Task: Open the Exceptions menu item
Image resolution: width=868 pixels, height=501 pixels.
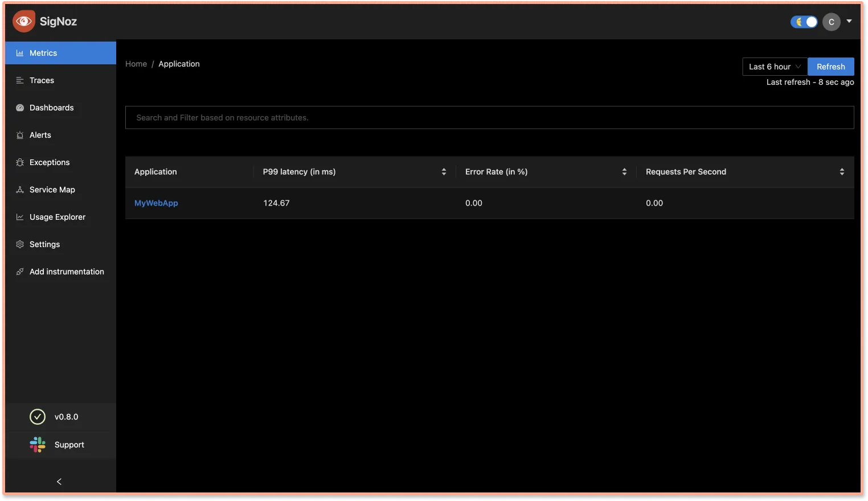Action: point(60,162)
